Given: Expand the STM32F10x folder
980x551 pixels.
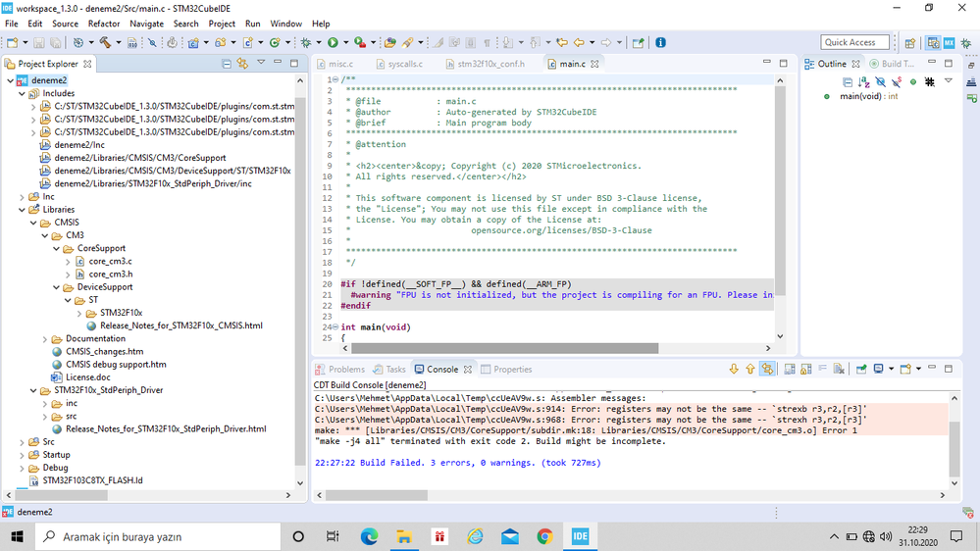Looking at the screenshot, I should point(79,313).
